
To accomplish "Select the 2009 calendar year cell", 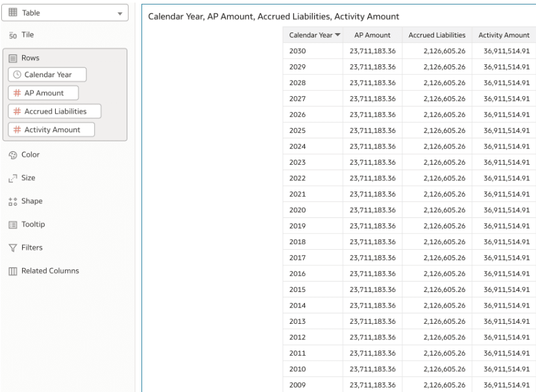I will click(x=313, y=385).
